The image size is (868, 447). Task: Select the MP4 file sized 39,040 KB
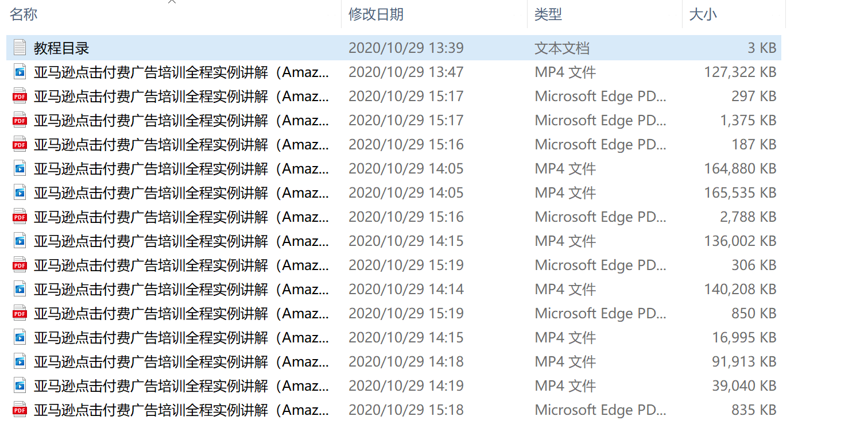click(394, 386)
